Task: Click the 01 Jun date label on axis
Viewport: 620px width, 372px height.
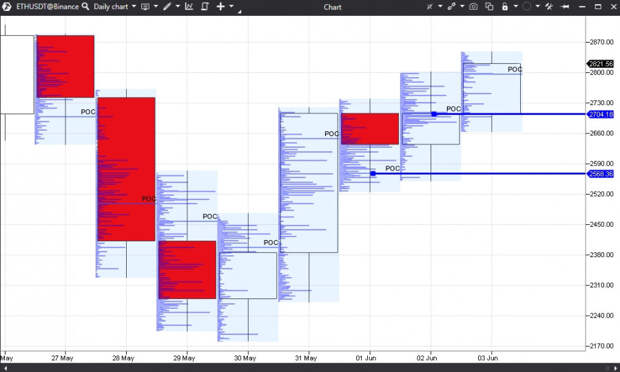Action: coord(366,358)
